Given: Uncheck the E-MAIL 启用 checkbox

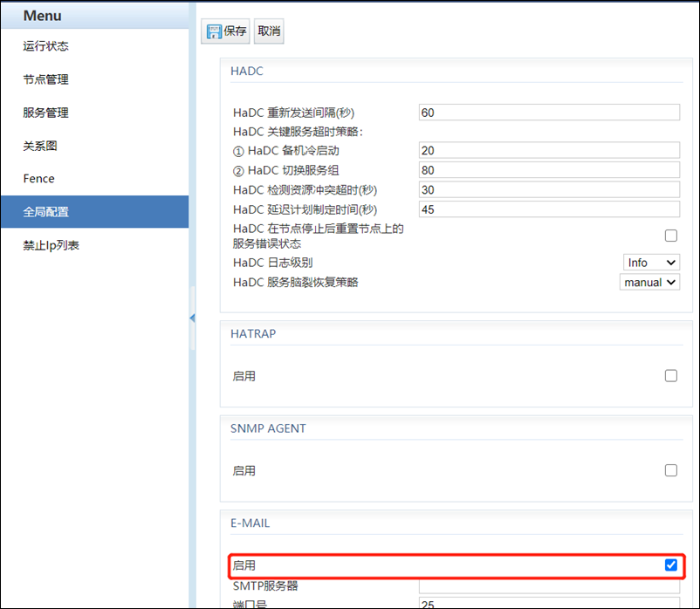Looking at the screenshot, I should coord(670,565).
